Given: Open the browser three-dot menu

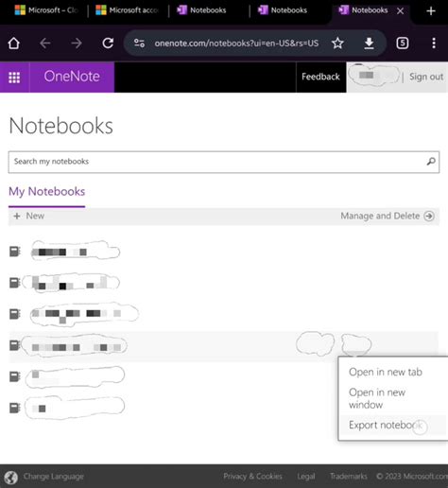Looking at the screenshot, I should click(x=434, y=43).
